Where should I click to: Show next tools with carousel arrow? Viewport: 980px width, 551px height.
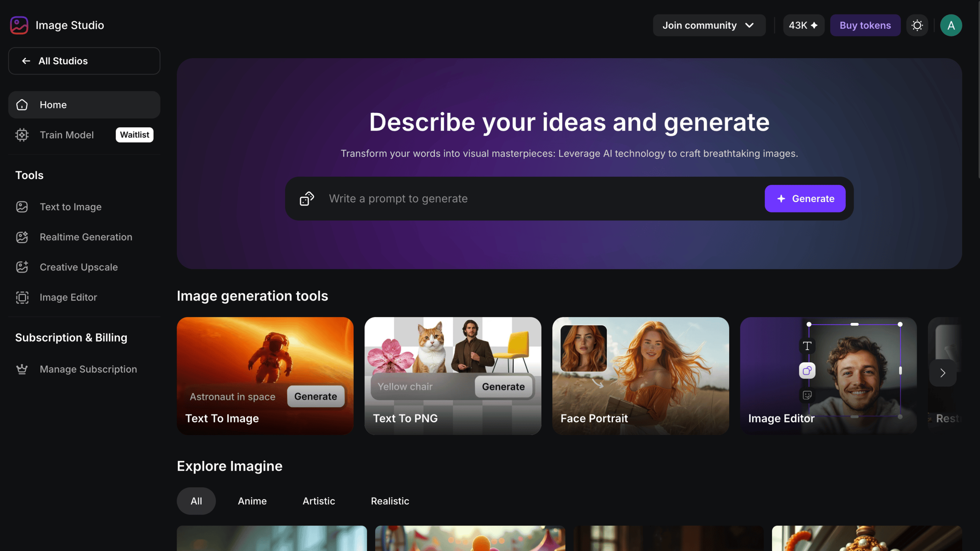coord(943,373)
